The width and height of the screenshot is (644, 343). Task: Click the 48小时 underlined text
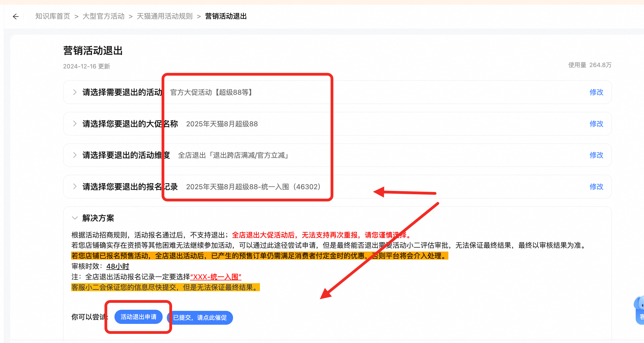pyautogui.click(x=118, y=266)
